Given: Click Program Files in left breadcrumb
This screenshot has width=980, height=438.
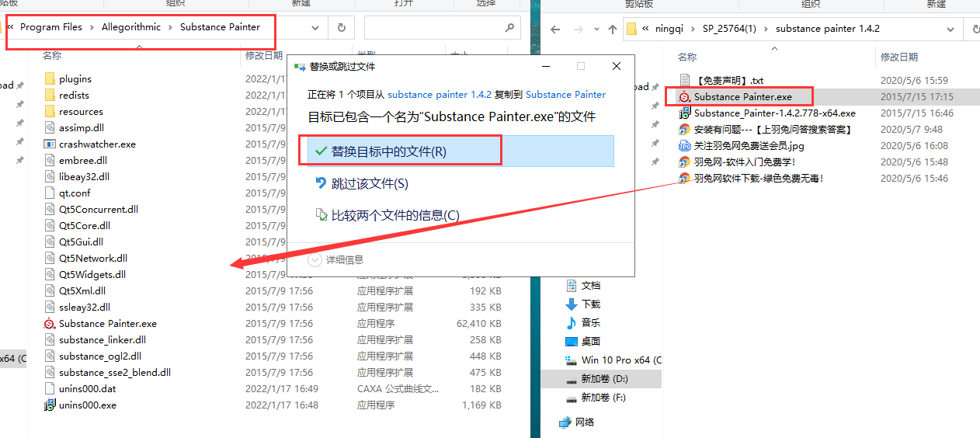Looking at the screenshot, I should [x=51, y=26].
